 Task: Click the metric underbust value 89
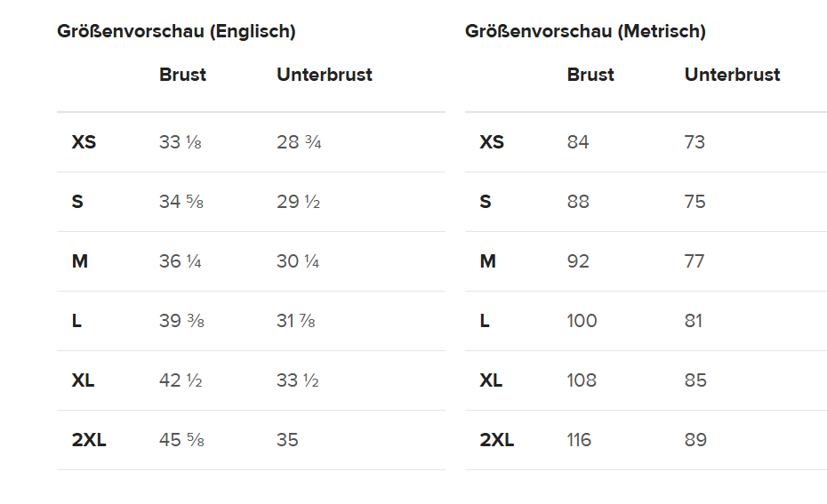click(x=695, y=440)
